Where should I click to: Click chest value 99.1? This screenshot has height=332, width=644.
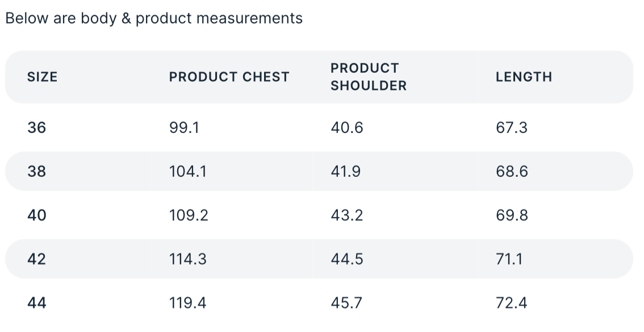[184, 127]
